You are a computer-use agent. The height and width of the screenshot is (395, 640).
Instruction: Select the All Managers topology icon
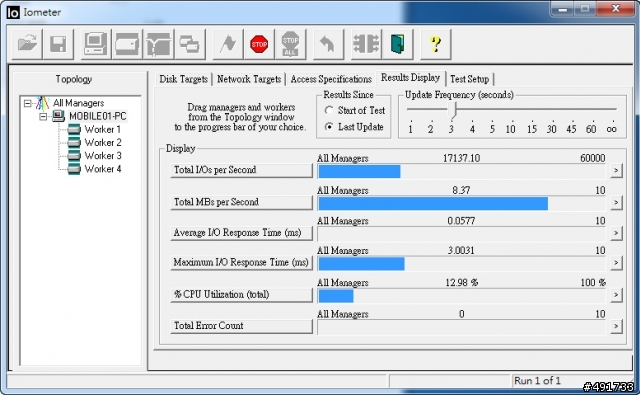[x=42, y=103]
